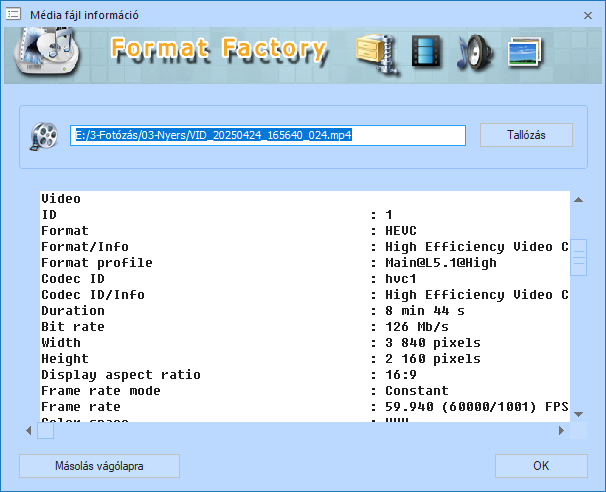Click the '126 Mb/s' bit rate value

(417, 327)
